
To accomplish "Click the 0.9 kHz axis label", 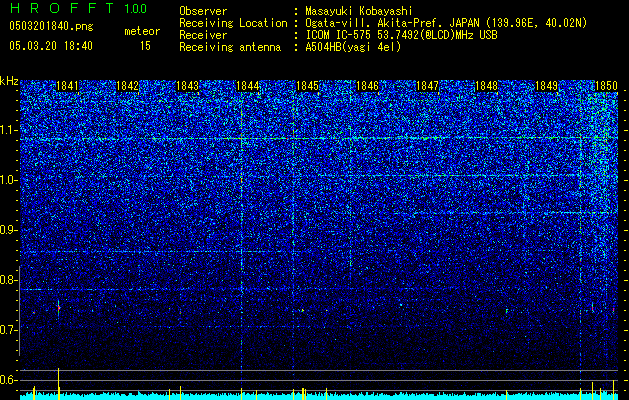I will (x=9, y=230).
